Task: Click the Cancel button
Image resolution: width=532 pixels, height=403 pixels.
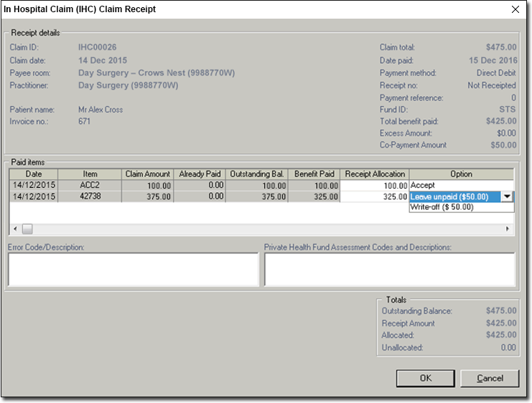Action: click(x=490, y=378)
